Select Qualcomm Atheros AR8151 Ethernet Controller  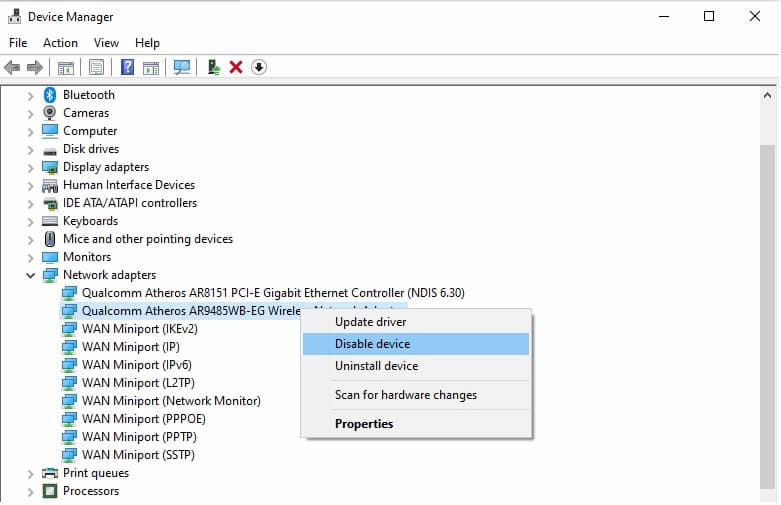(273, 293)
